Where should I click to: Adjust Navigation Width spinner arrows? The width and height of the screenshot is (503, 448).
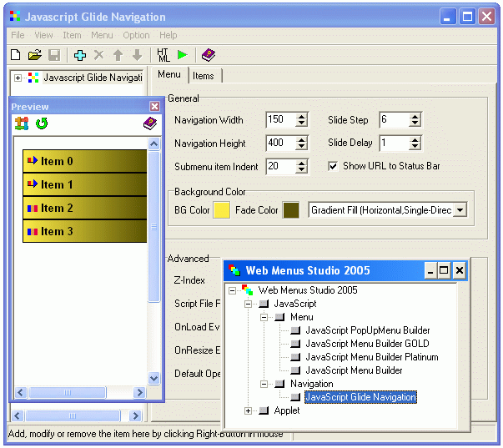point(301,120)
